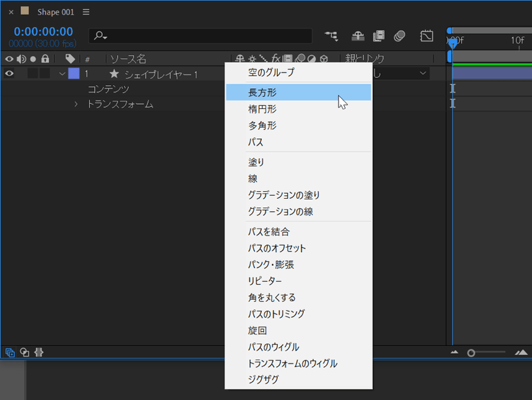This screenshot has width=532, height=400.
Task: Click the shy layers hide icon
Action: 358,36
